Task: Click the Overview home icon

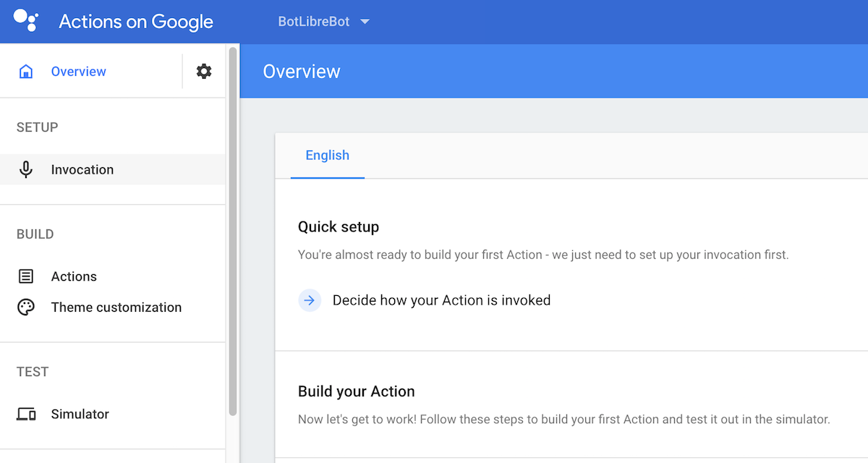Action: click(26, 72)
